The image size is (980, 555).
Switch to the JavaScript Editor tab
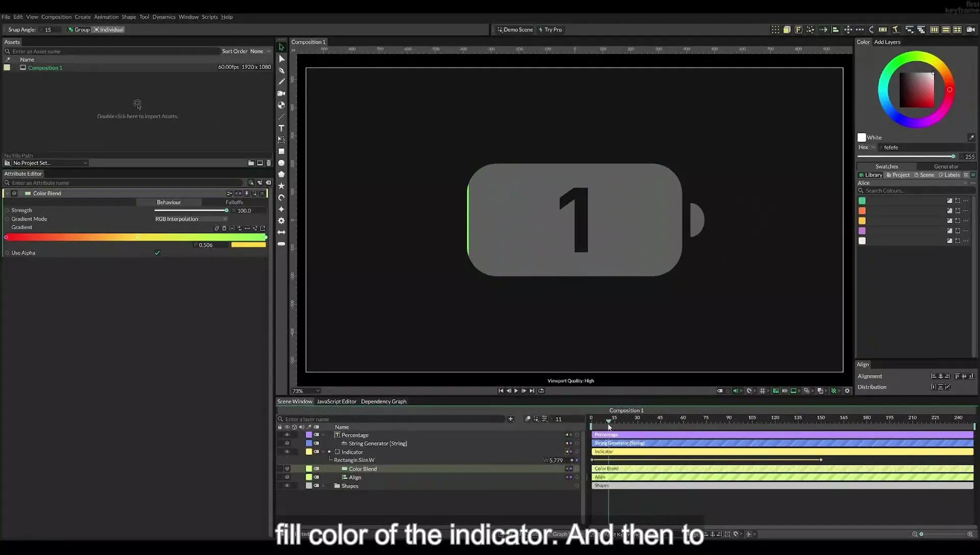point(336,401)
